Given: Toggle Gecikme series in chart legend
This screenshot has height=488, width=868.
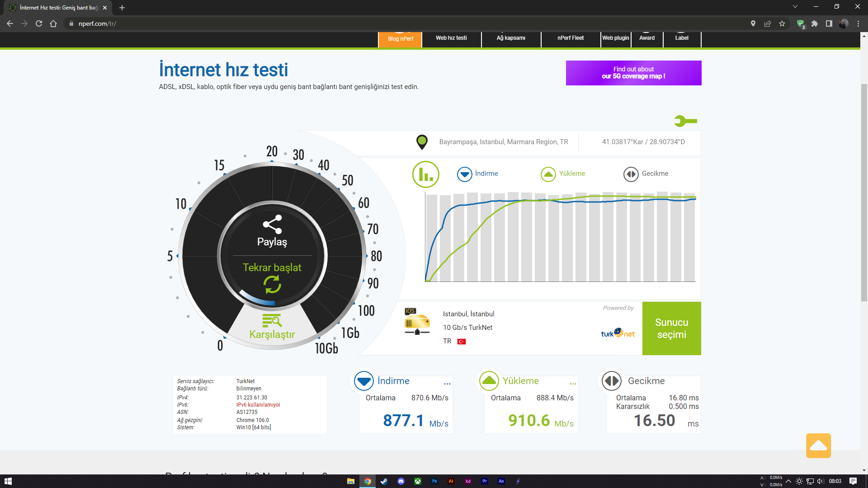Looking at the screenshot, I should point(646,174).
